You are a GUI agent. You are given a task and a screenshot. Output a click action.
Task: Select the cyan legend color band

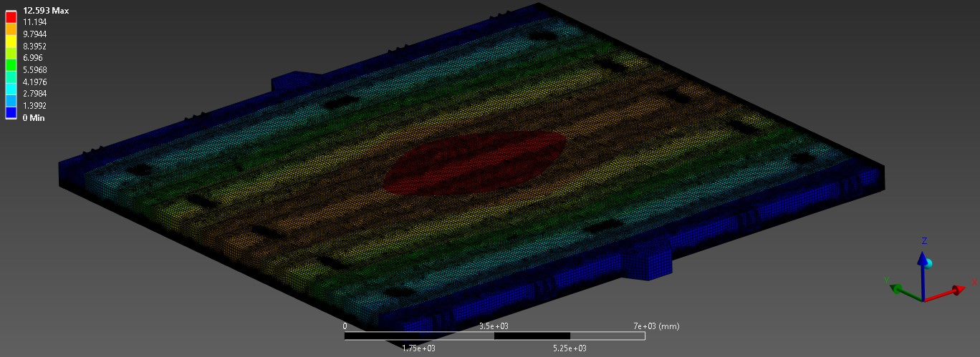coord(11,88)
